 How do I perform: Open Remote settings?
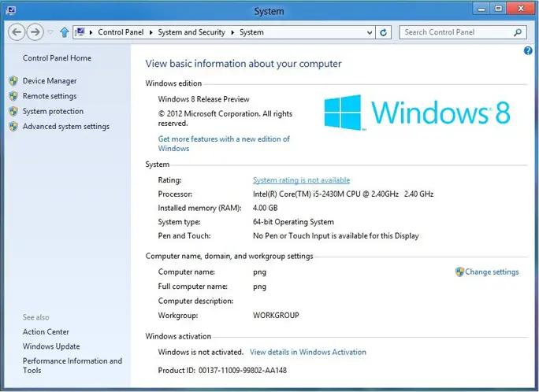[x=50, y=96]
